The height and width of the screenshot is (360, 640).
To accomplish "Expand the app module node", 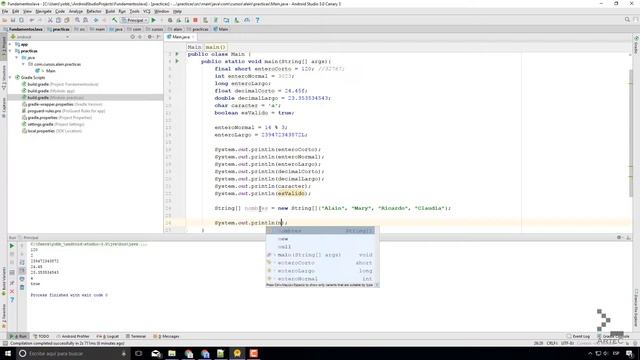I will tap(11, 44).
